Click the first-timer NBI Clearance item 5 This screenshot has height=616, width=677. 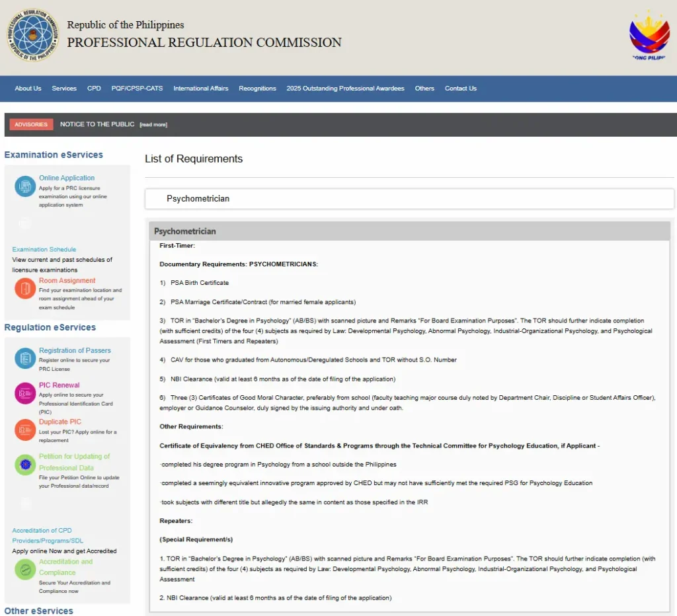click(x=278, y=379)
